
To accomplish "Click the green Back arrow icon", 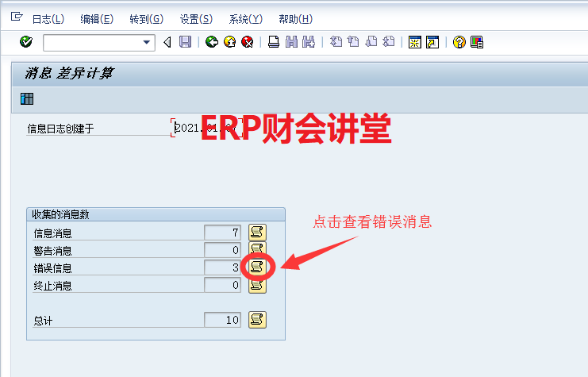I will click(x=211, y=42).
